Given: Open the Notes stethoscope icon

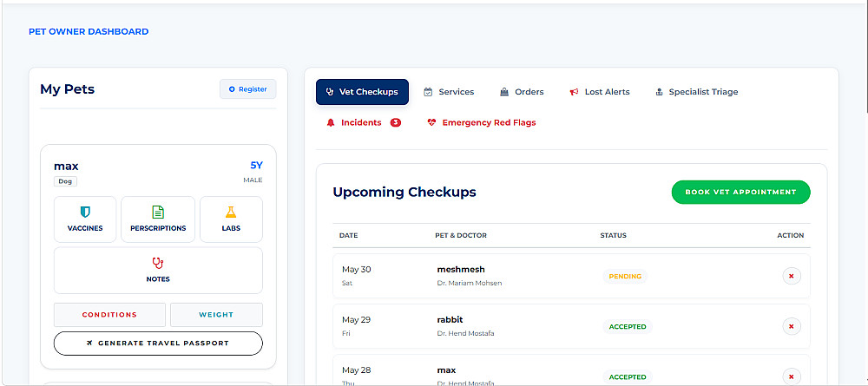Looking at the screenshot, I should point(158,263).
